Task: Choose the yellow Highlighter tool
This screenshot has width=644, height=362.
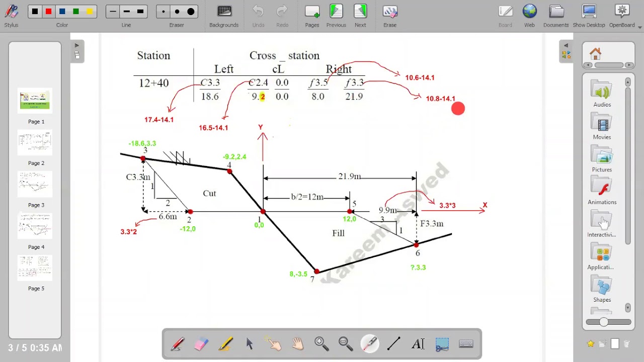Action: (225, 344)
